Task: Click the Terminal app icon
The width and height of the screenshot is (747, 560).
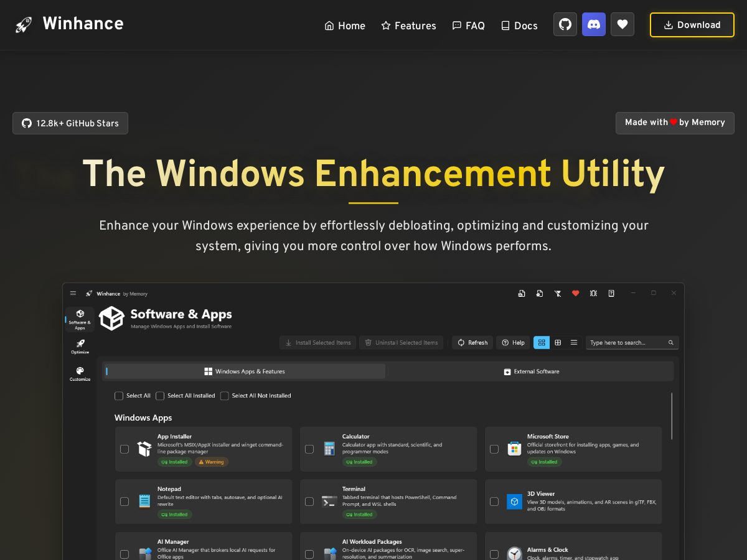Action: coord(329,501)
